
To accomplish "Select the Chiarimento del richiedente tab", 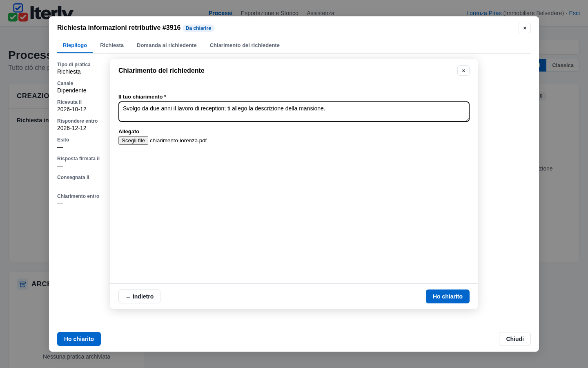I will pyautogui.click(x=245, y=45).
